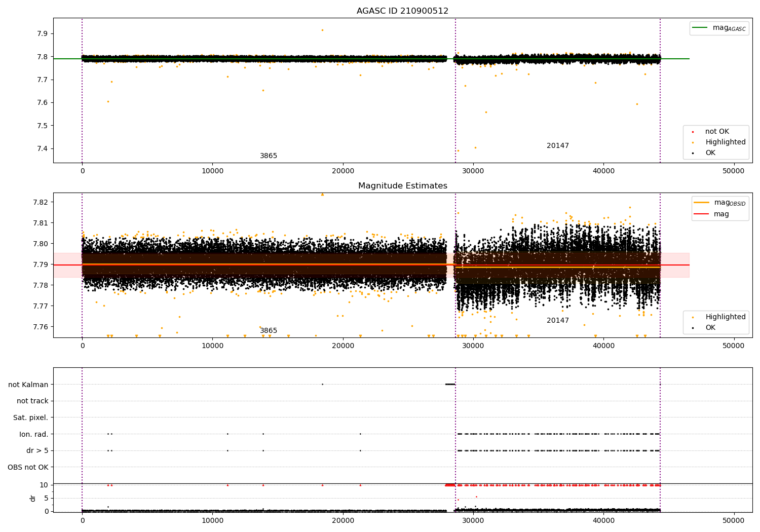Viewport: 760px width, 532px height.
Task: Click the '30000' x-tick under the top plot
Action: click(x=473, y=171)
